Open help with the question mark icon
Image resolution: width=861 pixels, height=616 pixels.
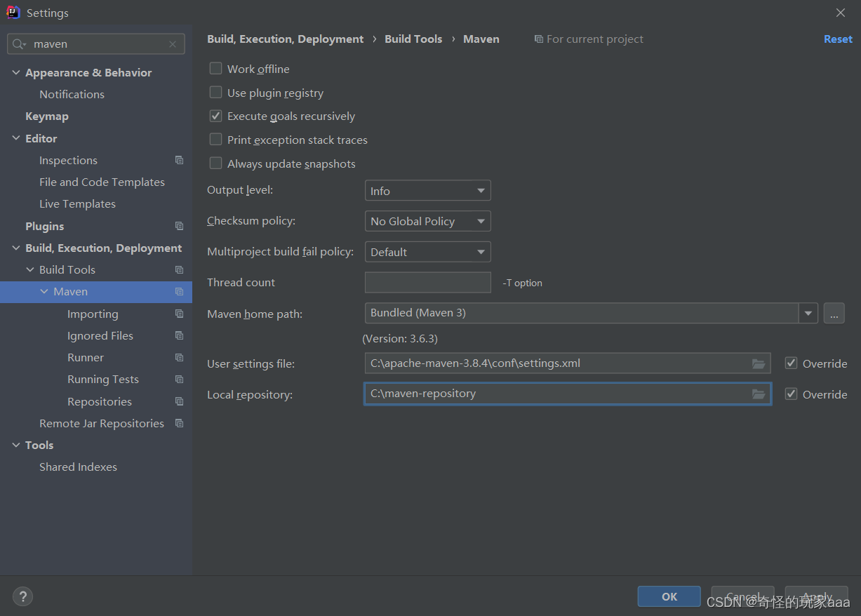coord(23,596)
